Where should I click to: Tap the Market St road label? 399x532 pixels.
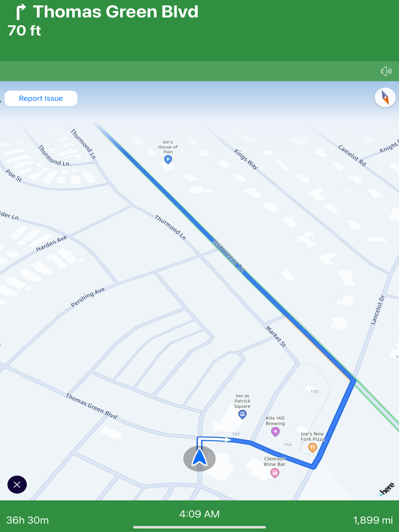click(x=276, y=337)
